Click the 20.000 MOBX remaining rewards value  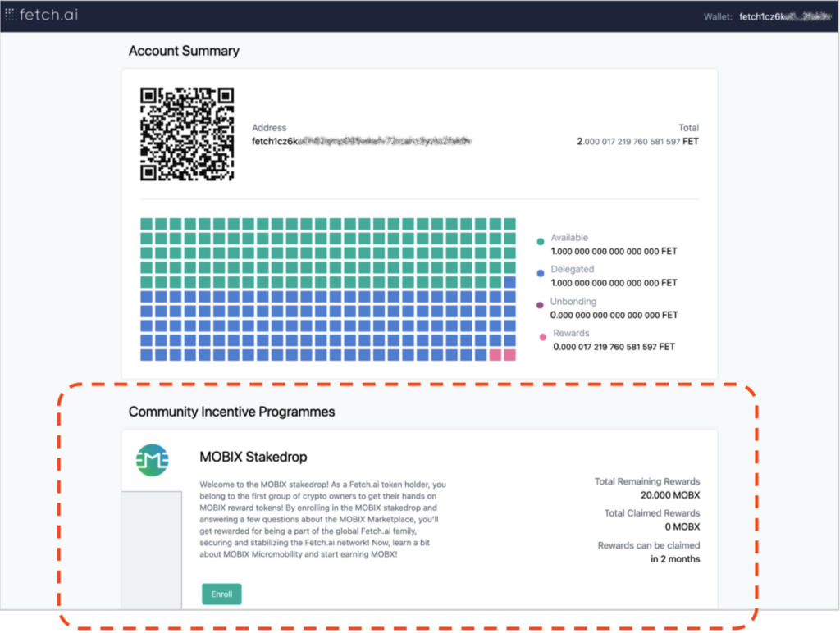point(670,494)
